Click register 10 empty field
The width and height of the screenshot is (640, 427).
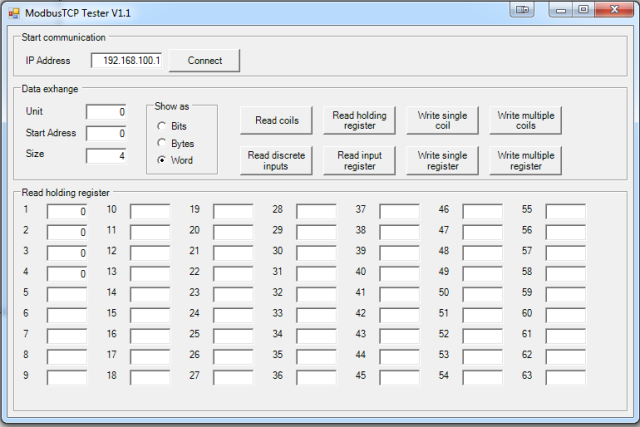[x=150, y=211]
